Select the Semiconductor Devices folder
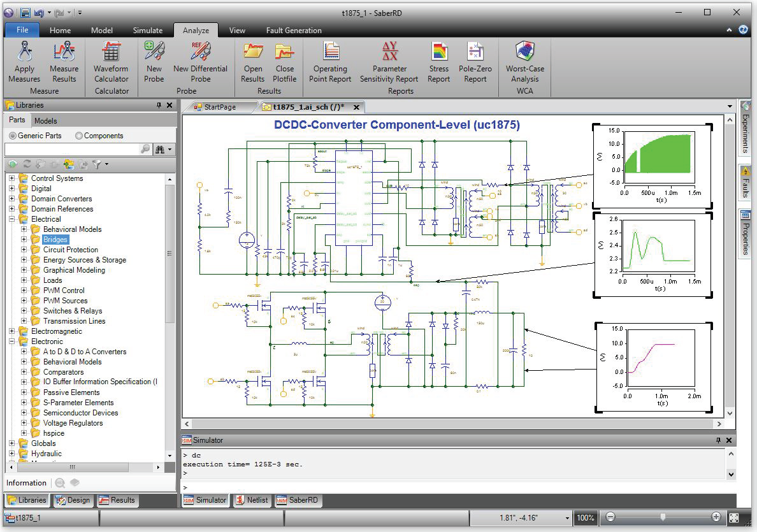 [81, 413]
